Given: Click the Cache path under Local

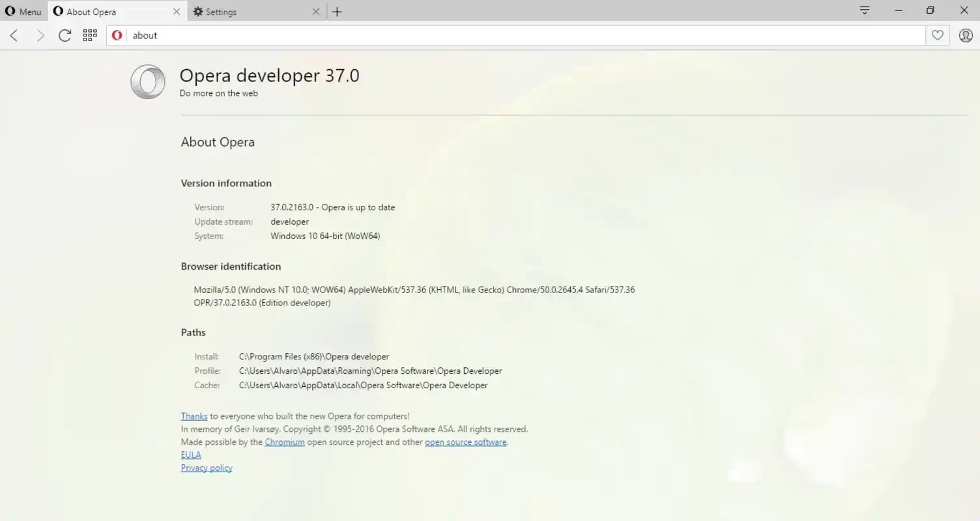Looking at the screenshot, I should [364, 386].
